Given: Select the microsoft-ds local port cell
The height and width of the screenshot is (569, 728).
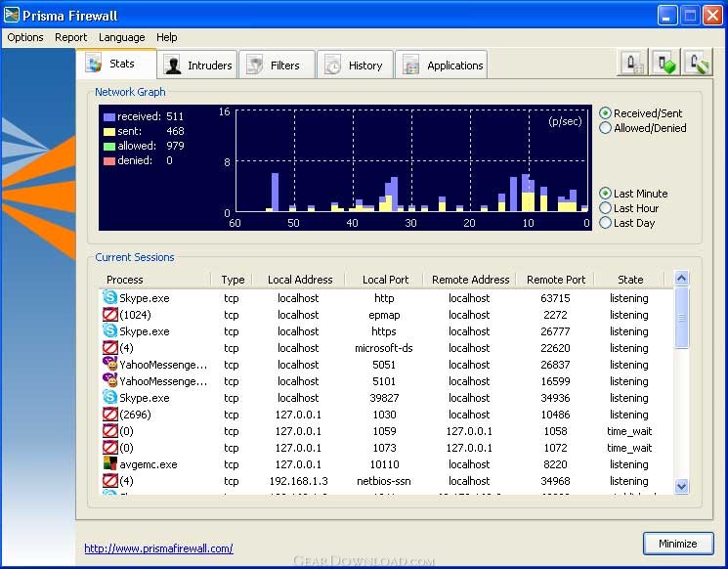Looking at the screenshot, I should (x=384, y=348).
